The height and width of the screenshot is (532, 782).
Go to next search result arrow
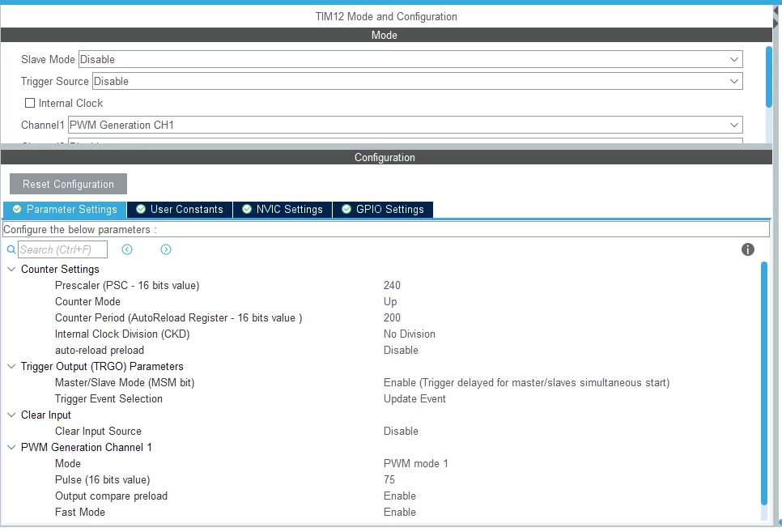(x=166, y=249)
